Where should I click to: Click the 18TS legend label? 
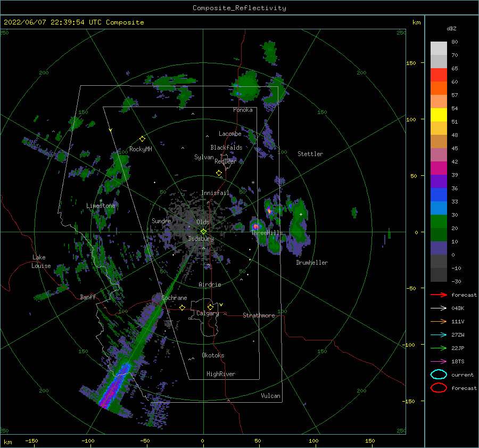(x=458, y=362)
